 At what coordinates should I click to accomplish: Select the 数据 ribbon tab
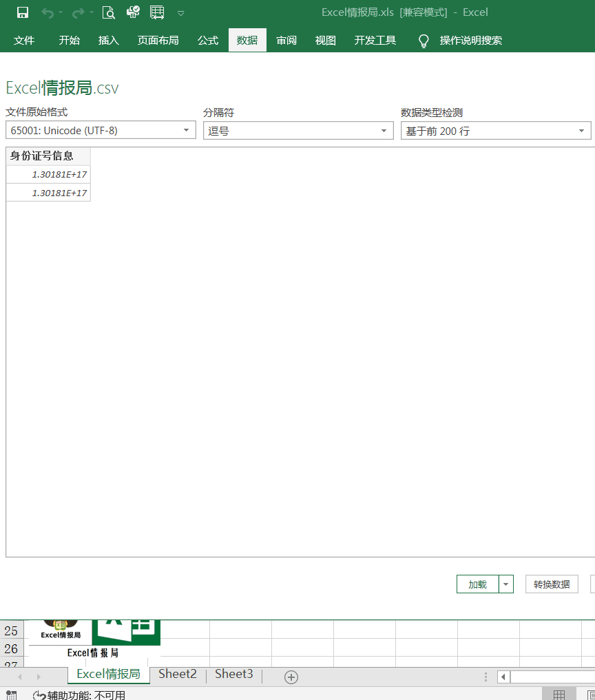[x=247, y=40]
